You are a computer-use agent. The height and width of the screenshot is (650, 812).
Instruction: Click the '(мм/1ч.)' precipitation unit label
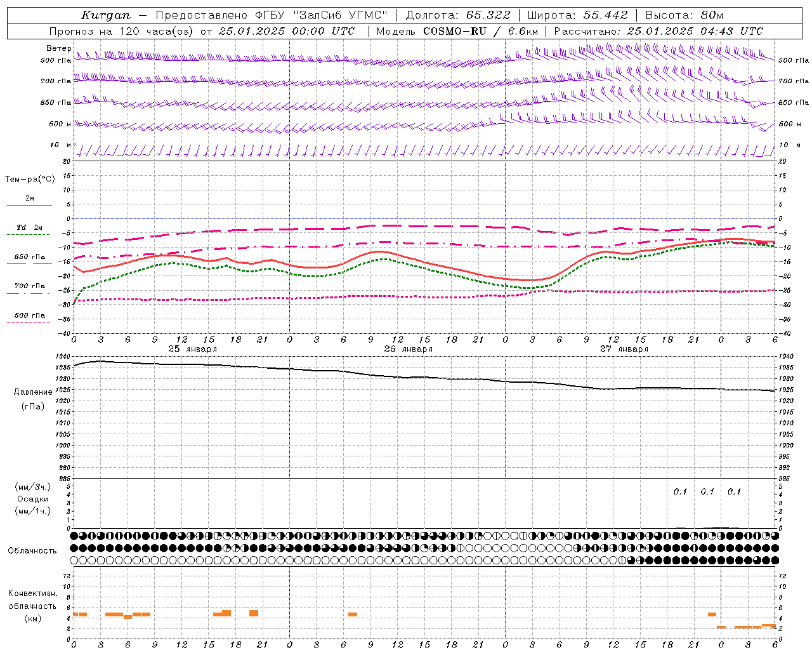pos(33,511)
